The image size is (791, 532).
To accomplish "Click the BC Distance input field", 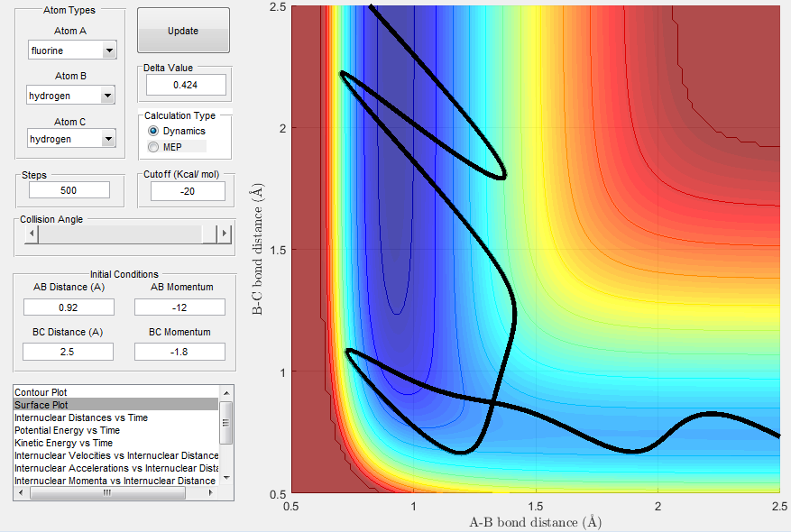I will point(68,352).
